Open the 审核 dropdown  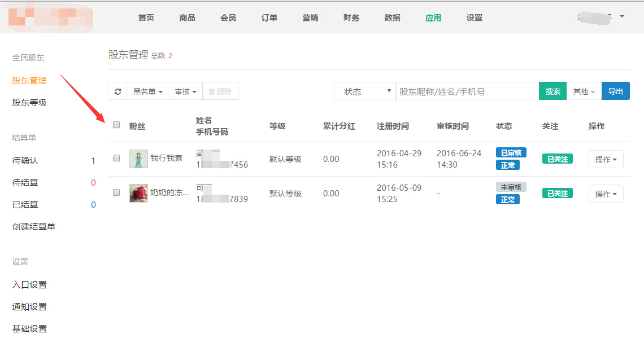click(x=185, y=91)
